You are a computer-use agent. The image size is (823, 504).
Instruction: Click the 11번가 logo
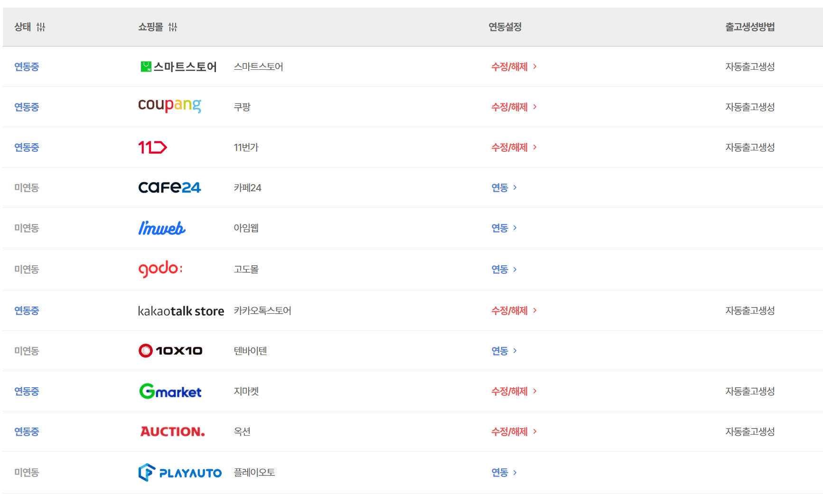pyautogui.click(x=152, y=148)
